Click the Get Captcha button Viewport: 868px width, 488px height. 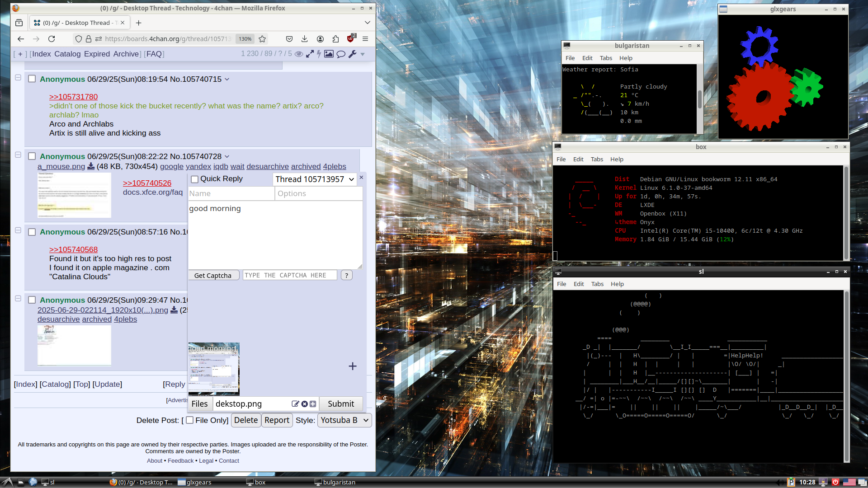click(x=213, y=275)
